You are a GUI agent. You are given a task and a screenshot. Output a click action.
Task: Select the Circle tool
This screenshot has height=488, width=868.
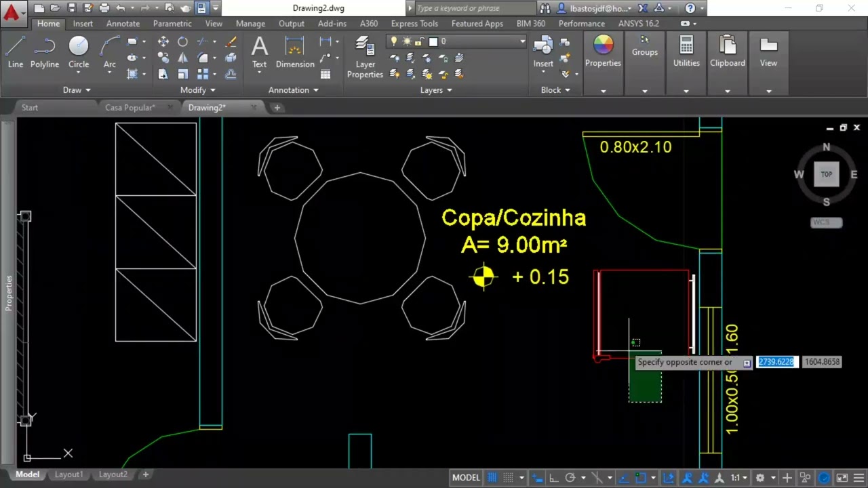pos(79,53)
